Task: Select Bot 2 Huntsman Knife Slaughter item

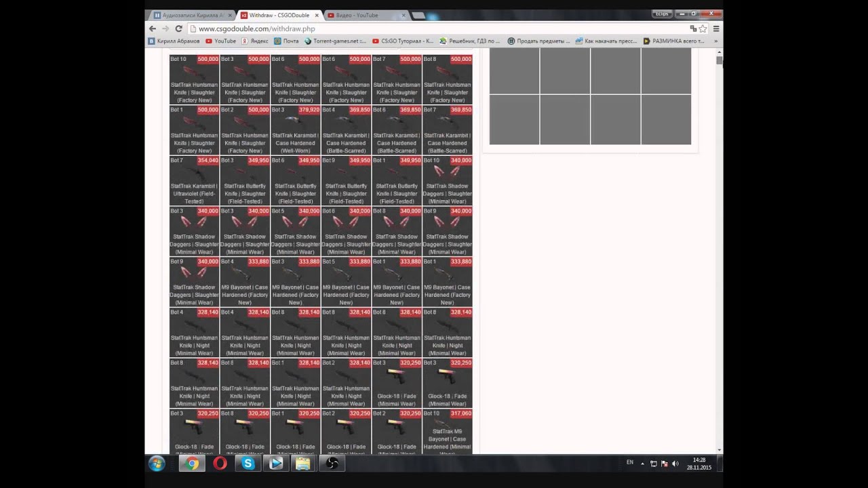Action: (x=245, y=130)
